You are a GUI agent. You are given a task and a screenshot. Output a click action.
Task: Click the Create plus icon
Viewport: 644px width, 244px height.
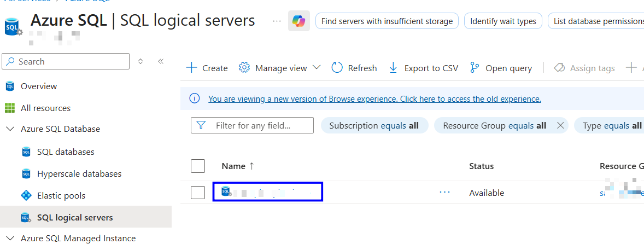tap(191, 68)
